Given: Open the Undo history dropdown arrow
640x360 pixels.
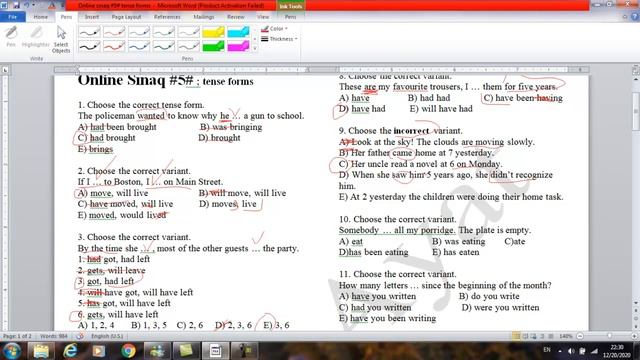Looking at the screenshot, I should click(x=34, y=5).
